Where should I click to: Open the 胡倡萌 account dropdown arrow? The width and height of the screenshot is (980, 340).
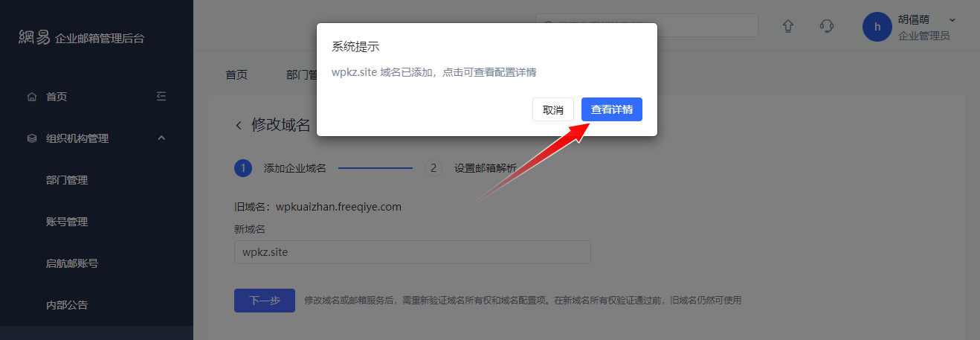pos(952,20)
